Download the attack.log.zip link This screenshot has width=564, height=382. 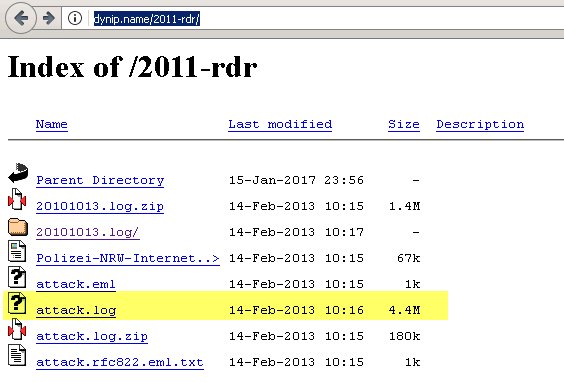click(92, 336)
